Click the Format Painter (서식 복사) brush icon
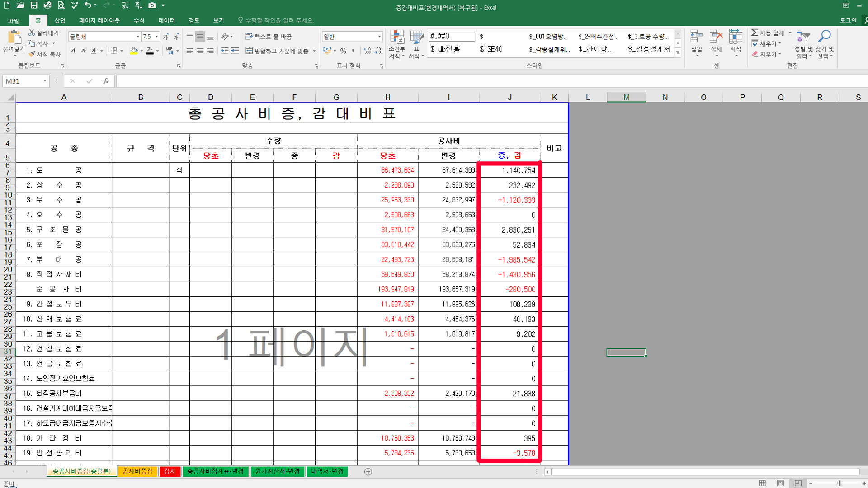This screenshot has height=488, width=868. (x=32, y=54)
